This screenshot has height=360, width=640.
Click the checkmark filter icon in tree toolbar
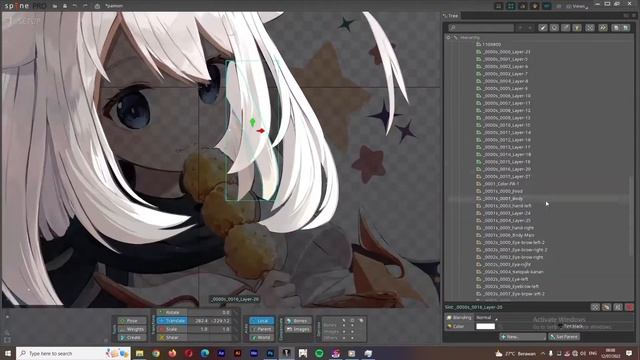coord(542,28)
